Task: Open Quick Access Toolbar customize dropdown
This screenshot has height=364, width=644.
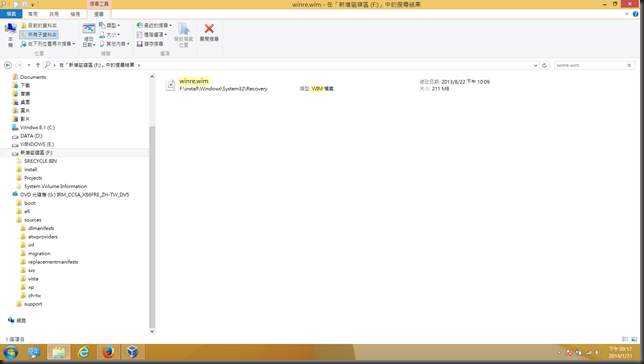Action: point(33,5)
